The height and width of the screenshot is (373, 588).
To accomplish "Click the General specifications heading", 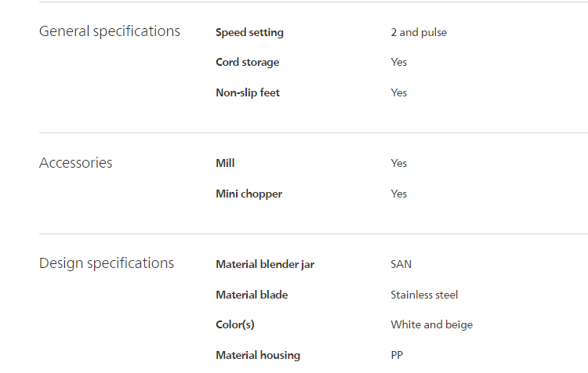I will pos(109,31).
